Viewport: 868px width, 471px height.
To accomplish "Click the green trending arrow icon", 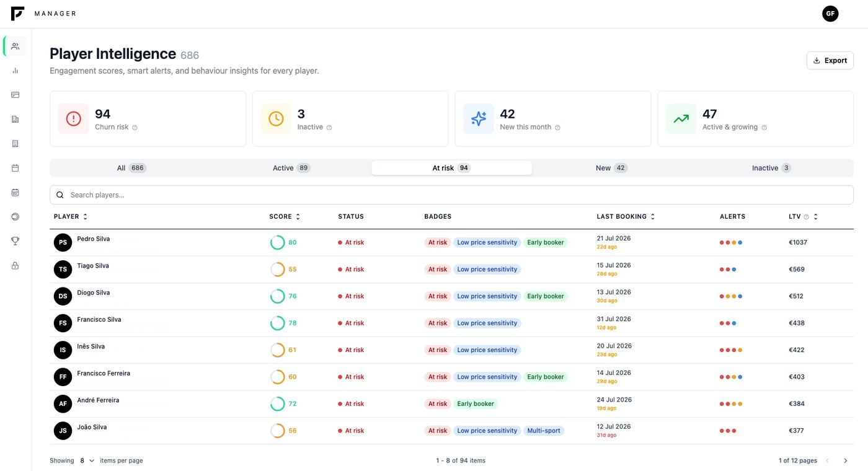I will 681,118.
